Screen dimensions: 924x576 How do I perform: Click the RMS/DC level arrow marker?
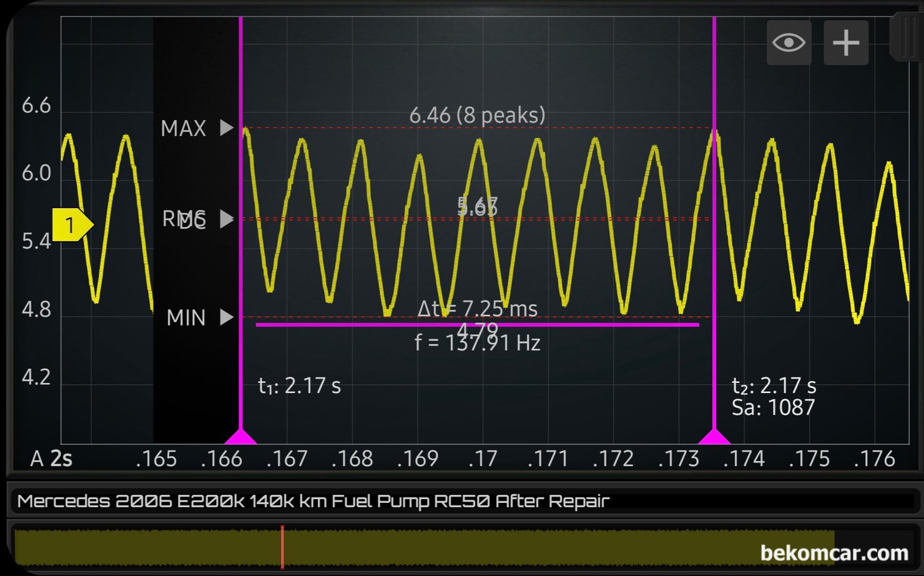point(227,219)
